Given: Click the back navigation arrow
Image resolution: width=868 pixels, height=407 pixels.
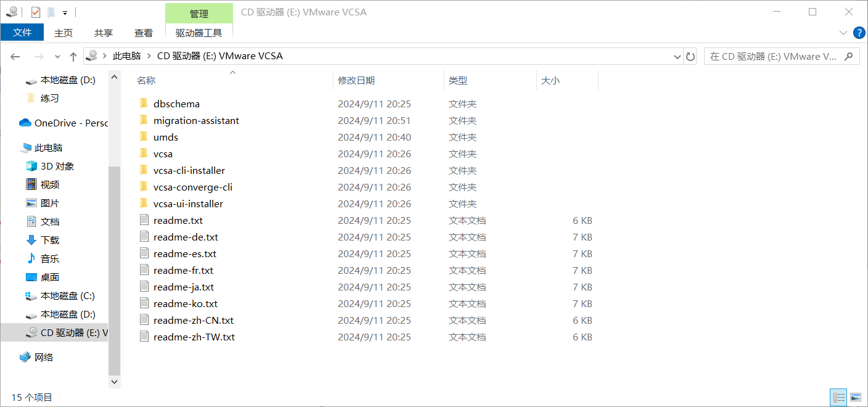Looking at the screenshot, I should pyautogui.click(x=15, y=56).
